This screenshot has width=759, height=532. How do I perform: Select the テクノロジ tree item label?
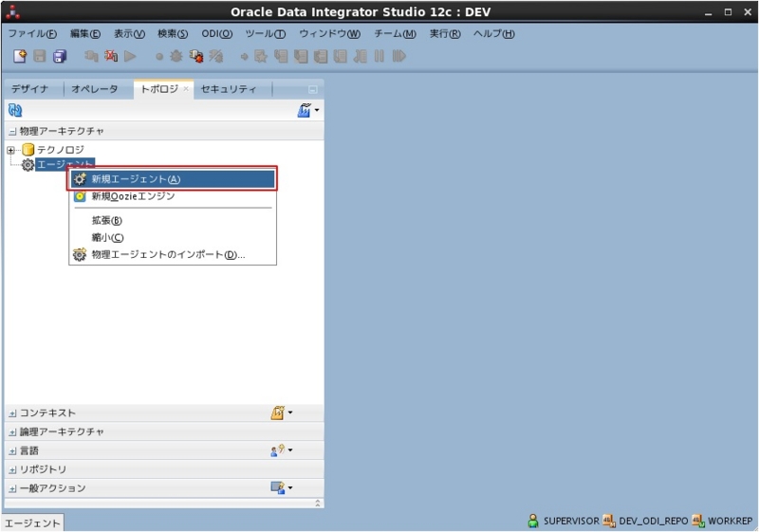pos(61,150)
